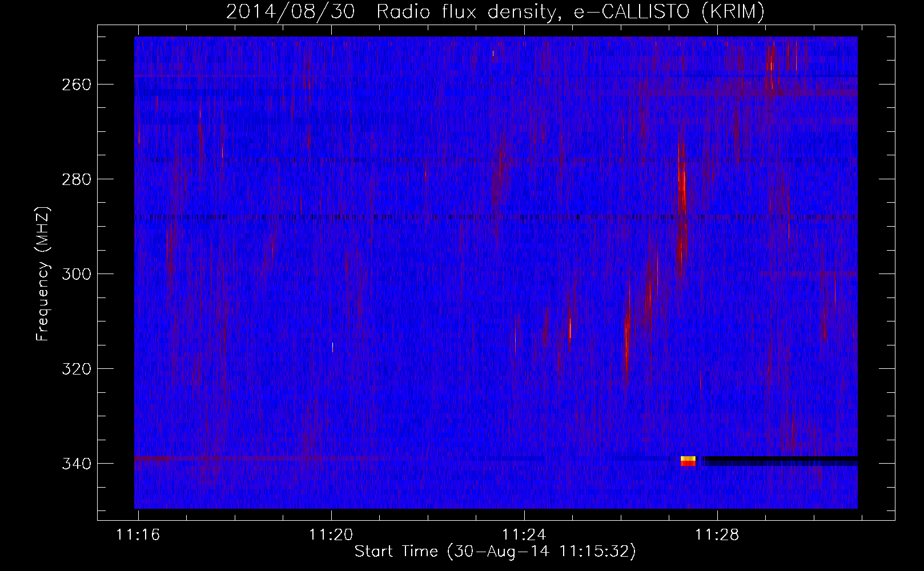Image resolution: width=924 pixels, height=571 pixels.
Task: Click the 280 frequency tick label
Action: pyautogui.click(x=76, y=179)
